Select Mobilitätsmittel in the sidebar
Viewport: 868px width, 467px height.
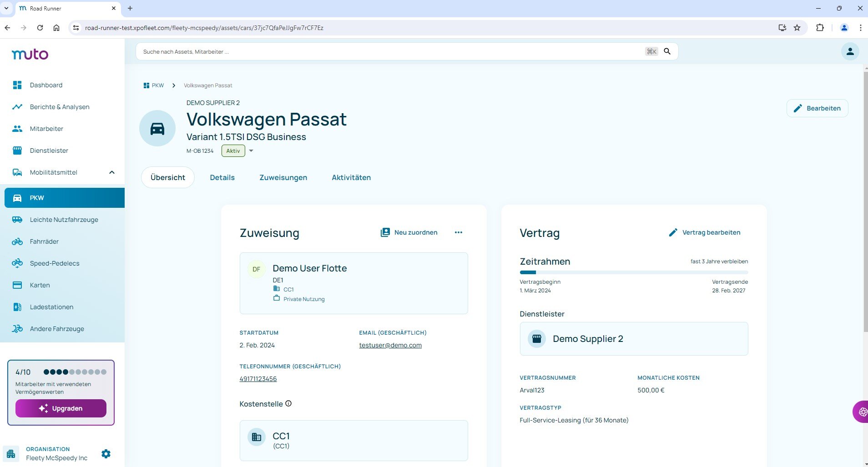click(x=54, y=172)
